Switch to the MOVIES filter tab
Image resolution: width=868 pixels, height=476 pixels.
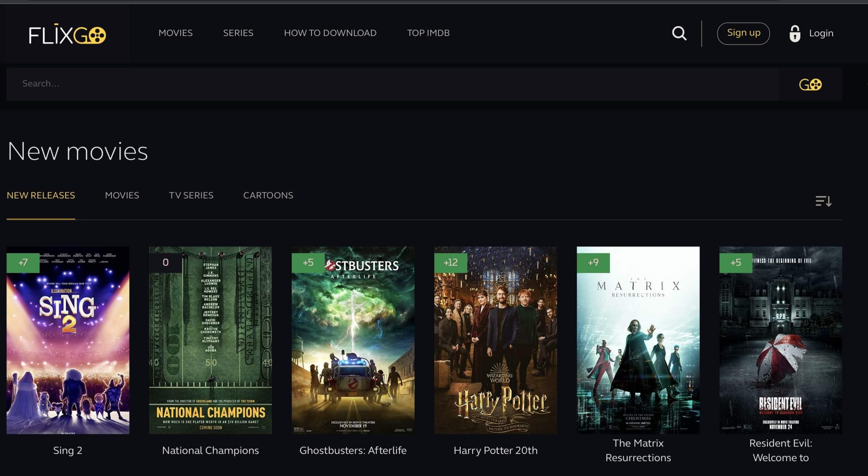point(122,195)
